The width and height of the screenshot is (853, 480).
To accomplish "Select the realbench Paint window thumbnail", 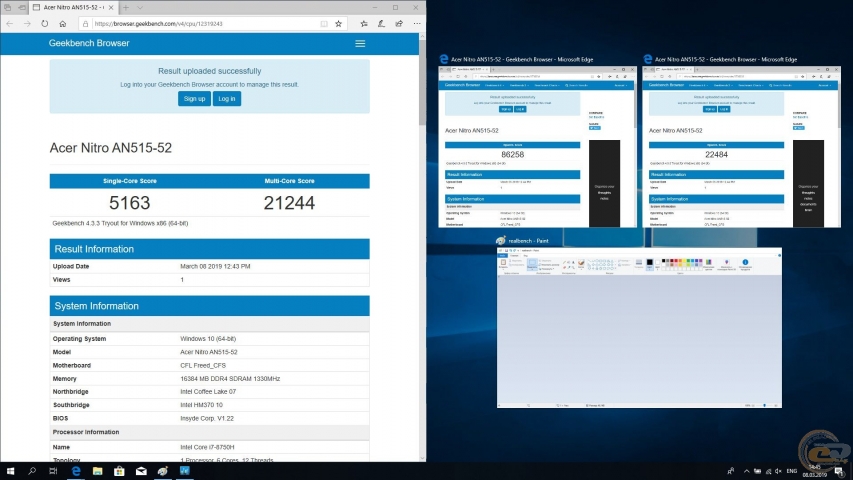I will point(639,328).
